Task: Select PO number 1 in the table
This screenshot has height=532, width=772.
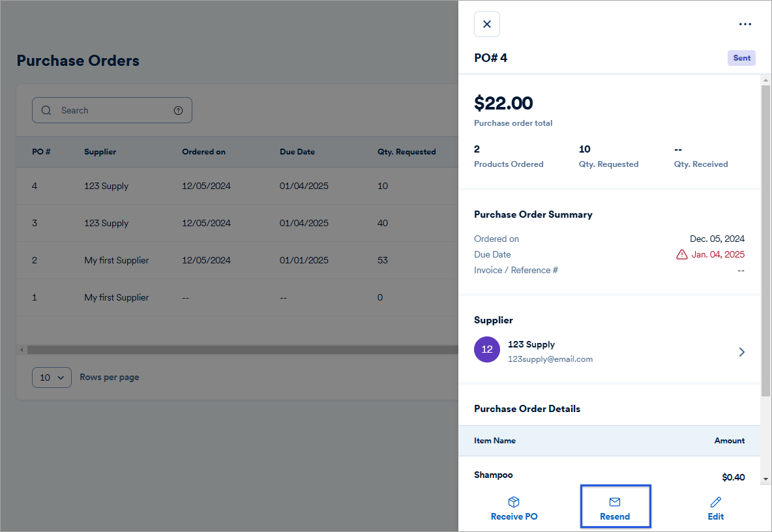Action: click(x=35, y=298)
